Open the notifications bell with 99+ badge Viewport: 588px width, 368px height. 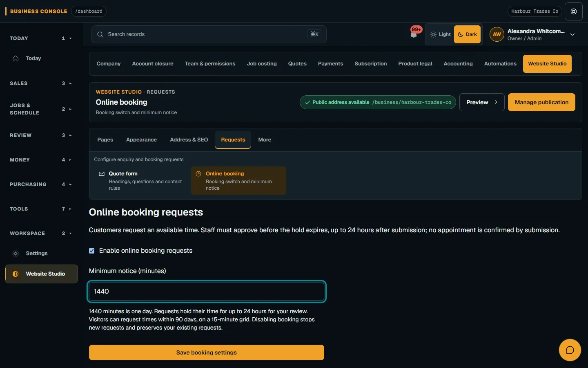pyautogui.click(x=414, y=34)
